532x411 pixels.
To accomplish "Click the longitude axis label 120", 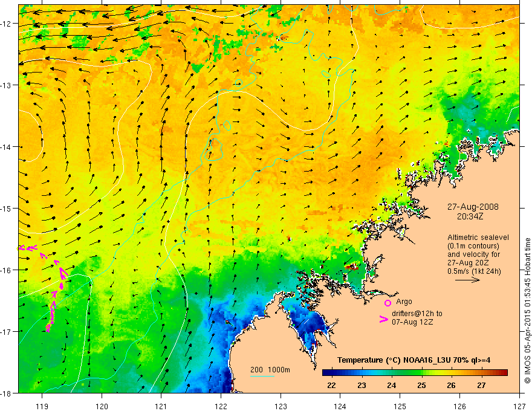I will [x=102, y=406].
